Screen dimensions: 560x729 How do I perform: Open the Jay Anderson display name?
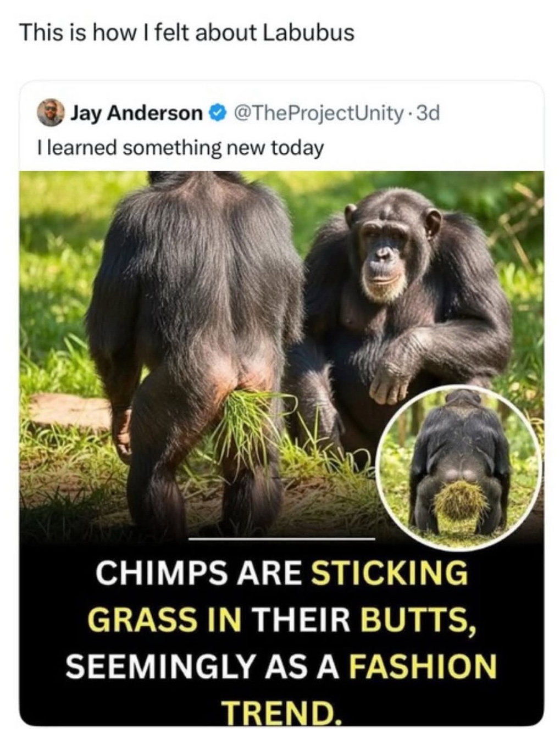137,113
